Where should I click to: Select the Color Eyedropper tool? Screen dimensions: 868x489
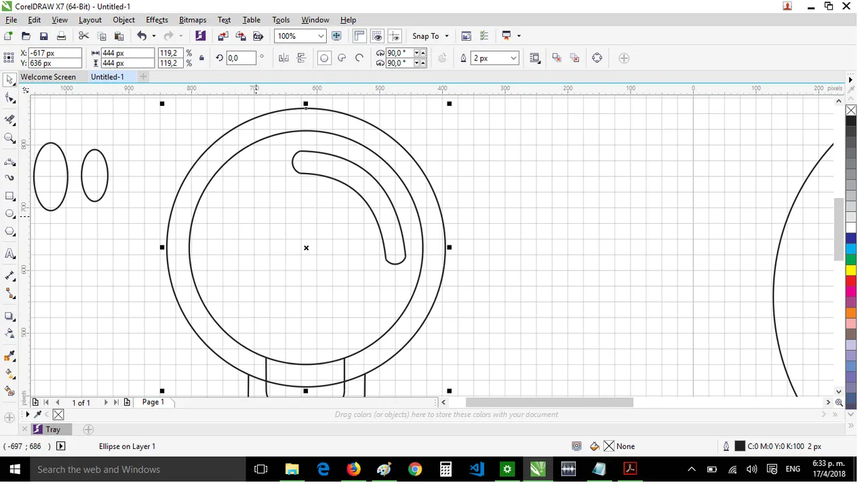pyautogui.click(x=9, y=356)
